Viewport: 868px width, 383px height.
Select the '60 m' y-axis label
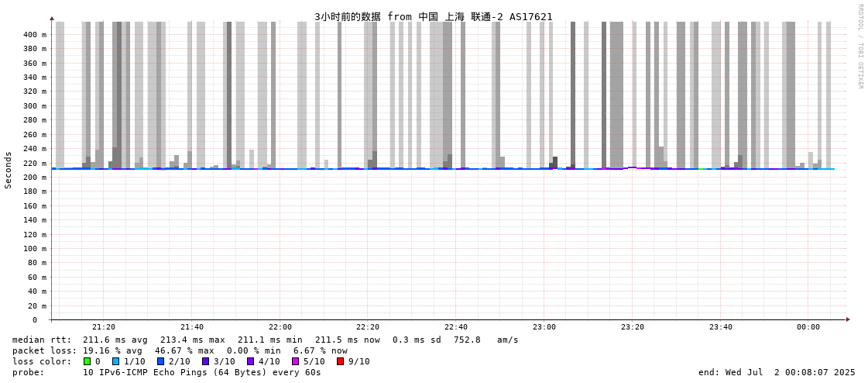tap(36, 277)
